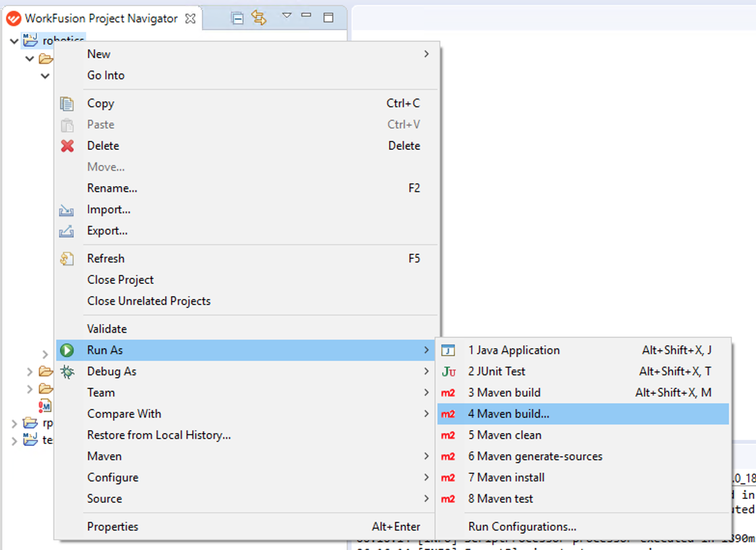Click the JUnit Test Ju icon
This screenshot has height=550, width=756.
[x=448, y=371]
